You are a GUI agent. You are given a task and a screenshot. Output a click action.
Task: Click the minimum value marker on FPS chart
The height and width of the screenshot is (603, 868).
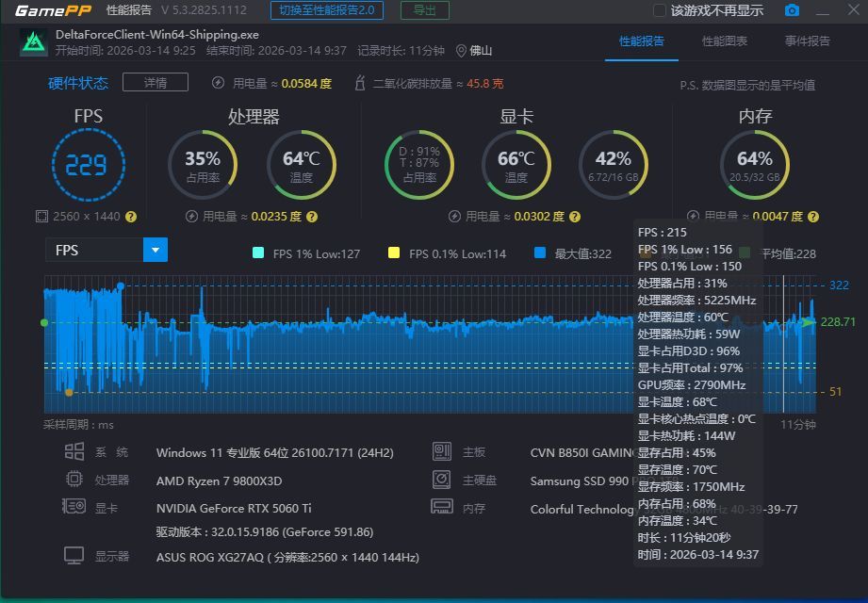coord(69,392)
